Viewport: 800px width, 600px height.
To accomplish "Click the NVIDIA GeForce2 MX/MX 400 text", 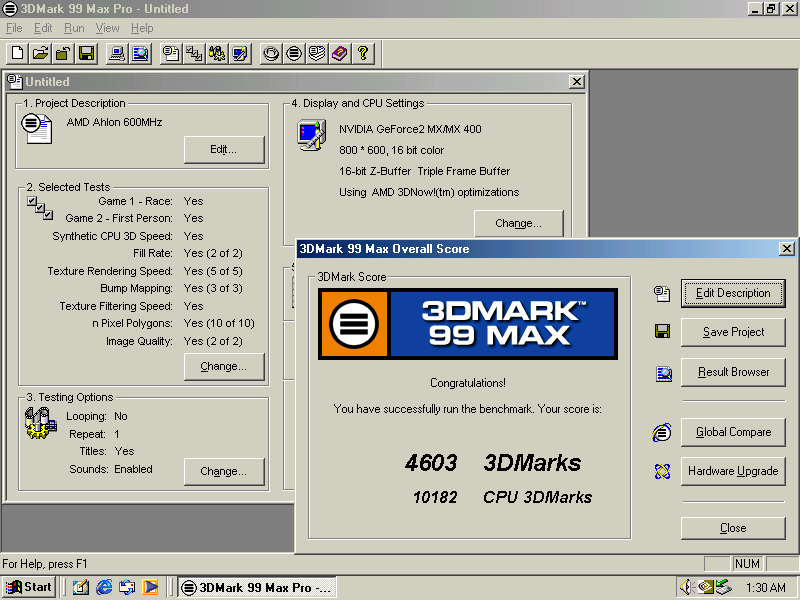I will pos(410,129).
